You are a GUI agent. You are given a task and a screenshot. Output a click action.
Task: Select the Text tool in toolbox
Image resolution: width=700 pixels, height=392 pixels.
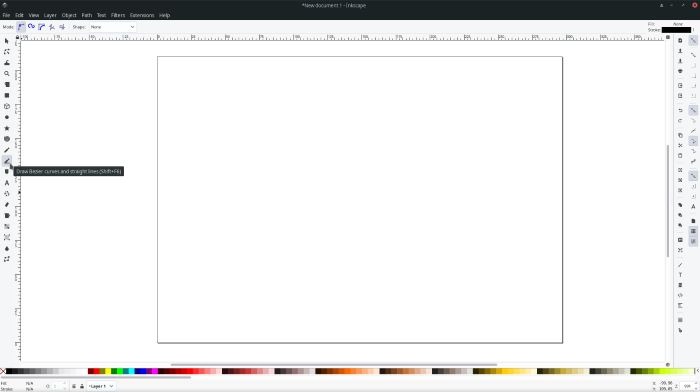click(7, 183)
